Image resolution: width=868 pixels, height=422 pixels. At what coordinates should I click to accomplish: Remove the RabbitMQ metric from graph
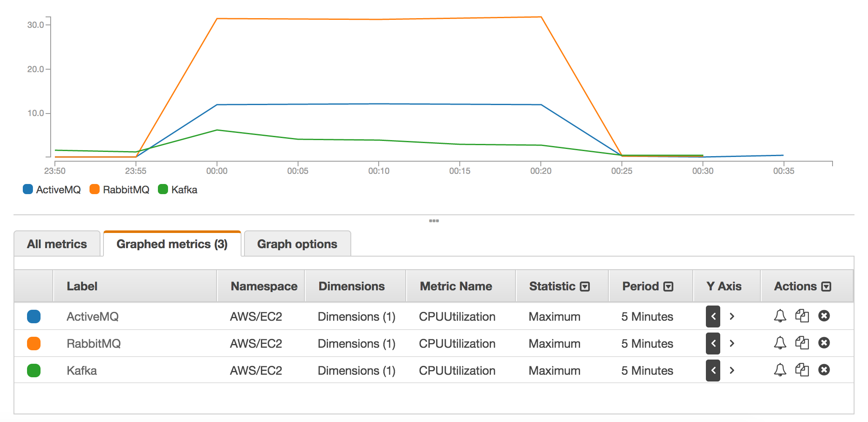[x=824, y=343]
